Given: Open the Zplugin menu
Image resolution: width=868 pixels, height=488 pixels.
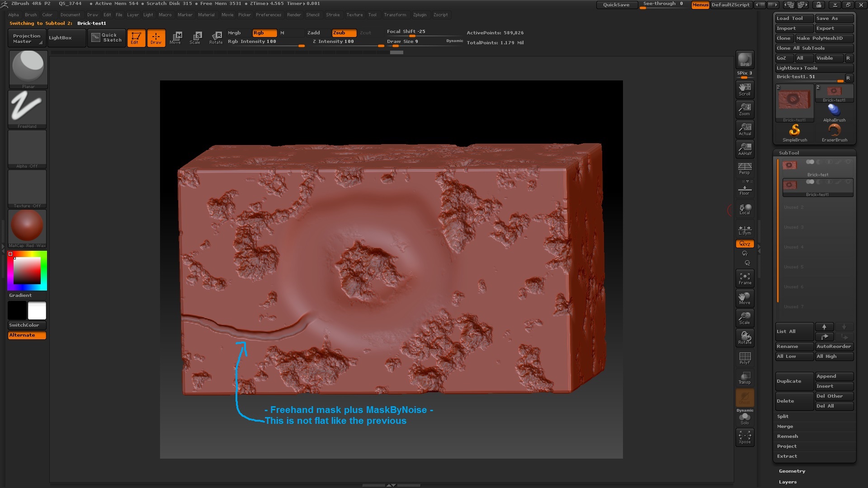Looking at the screenshot, I should click(420, 15).
